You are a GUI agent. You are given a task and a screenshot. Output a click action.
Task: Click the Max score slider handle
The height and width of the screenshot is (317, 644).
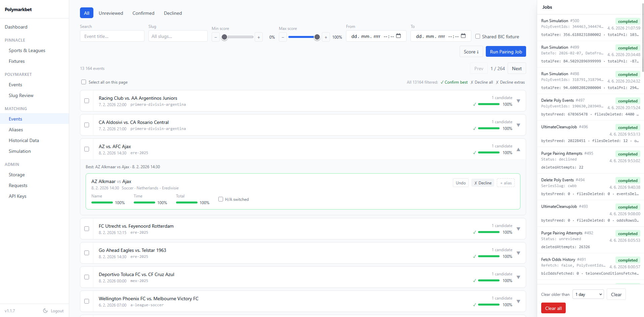click(x=317, y=37)
